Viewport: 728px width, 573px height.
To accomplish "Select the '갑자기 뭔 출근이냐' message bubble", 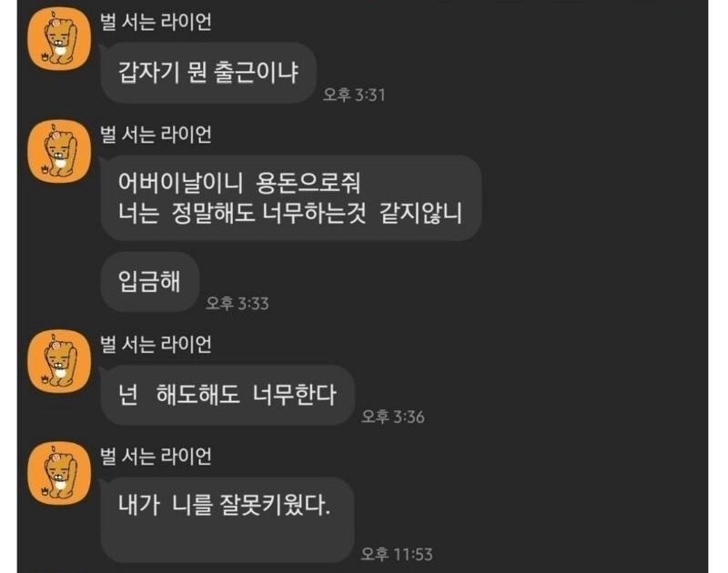I will (208, 73).
